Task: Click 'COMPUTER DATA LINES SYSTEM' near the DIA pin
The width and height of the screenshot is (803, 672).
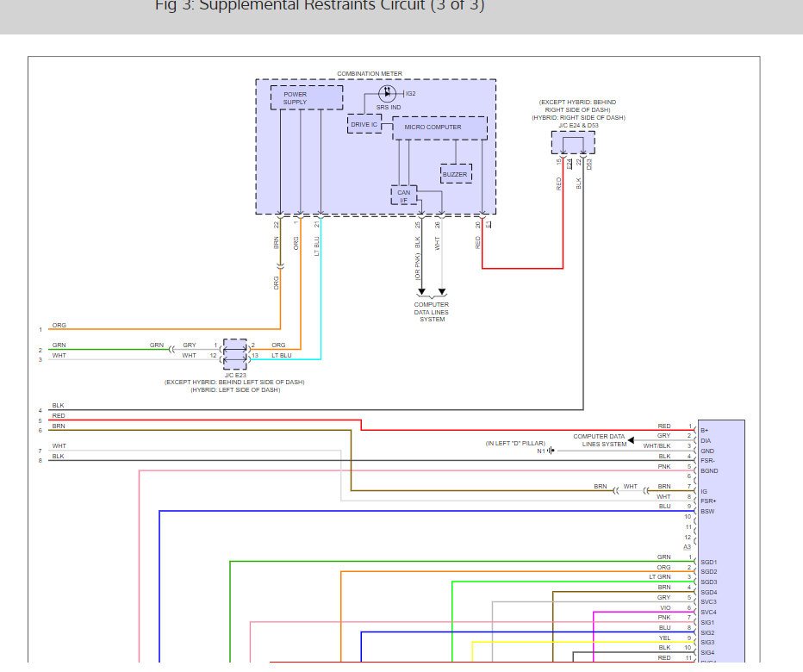Action: point(599,440)
